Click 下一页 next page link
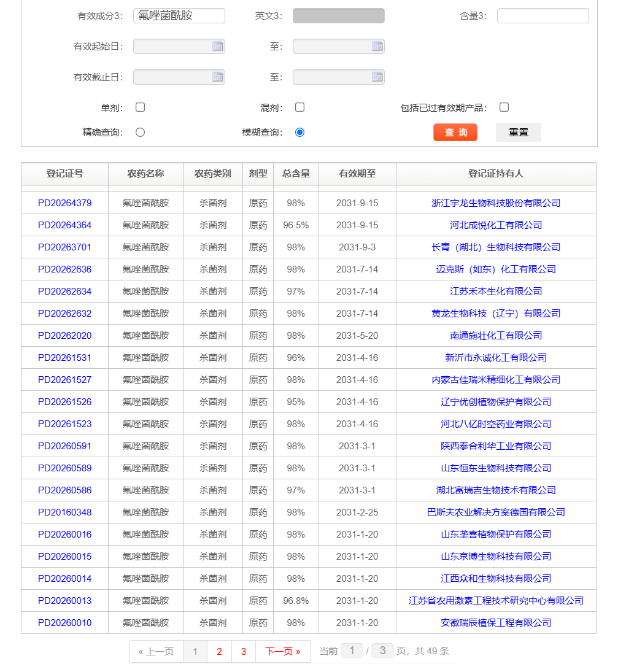The height and width of the screenshot is (672, 618). click(283, 651)
